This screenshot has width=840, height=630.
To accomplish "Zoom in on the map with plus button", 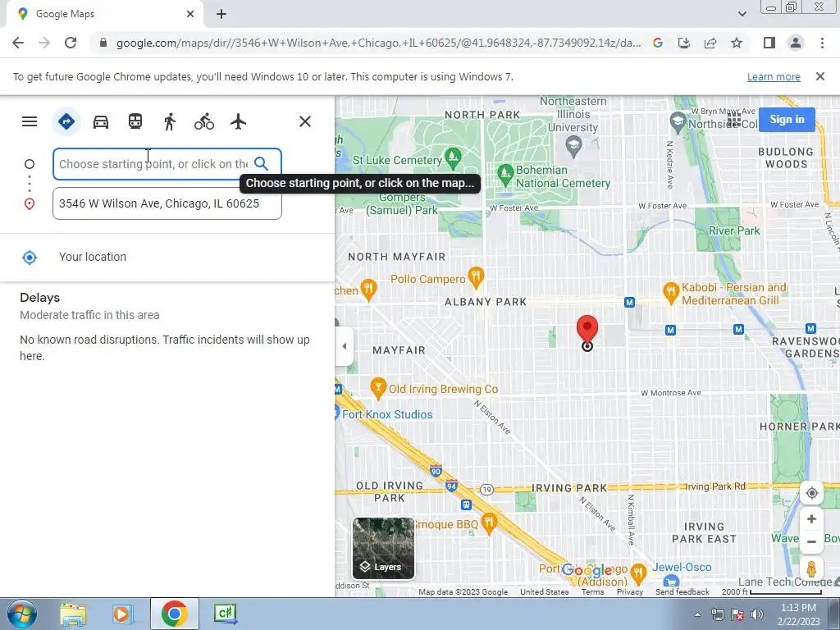I will (811, 518).
